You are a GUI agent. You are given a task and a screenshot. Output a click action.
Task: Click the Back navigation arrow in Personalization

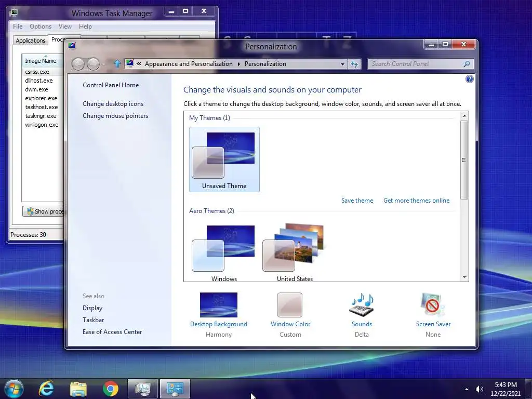pyautogui.click(x=78, y=64)
